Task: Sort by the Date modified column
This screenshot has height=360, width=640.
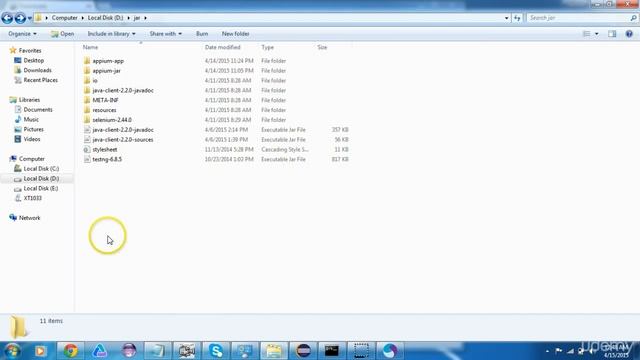Action: [x=222, y=47]
